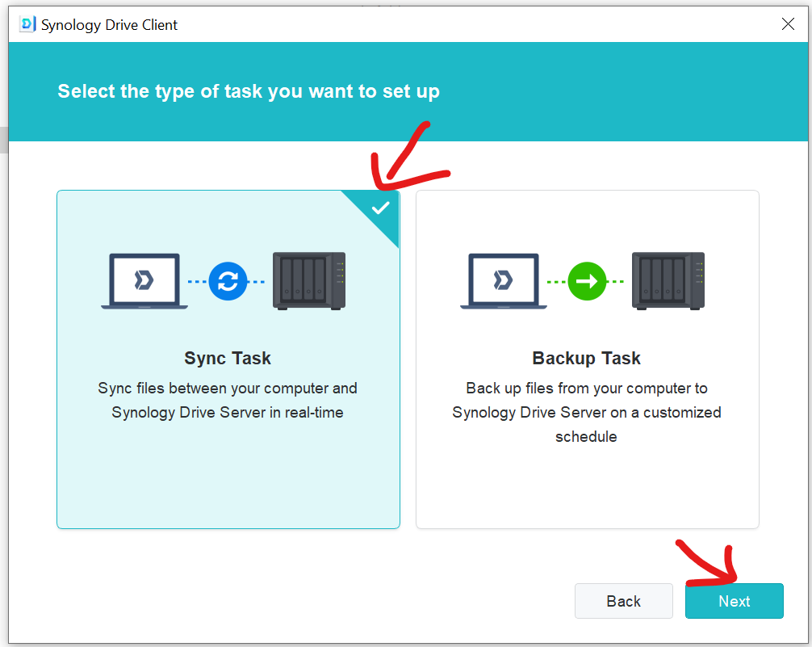The height and width of the screenshot is (647, 812).
Task: Select the Sync Task card heading
Action: pyautogui.click(x=228, y=359)
